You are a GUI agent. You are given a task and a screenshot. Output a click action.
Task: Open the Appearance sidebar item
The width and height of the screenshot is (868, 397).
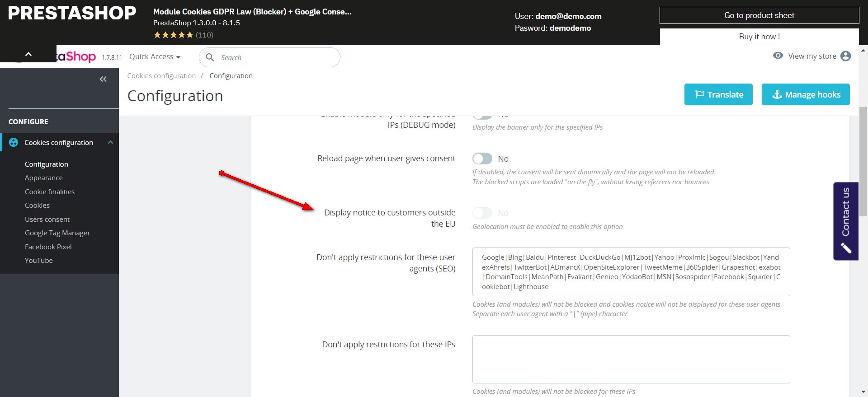click(44, 178)
